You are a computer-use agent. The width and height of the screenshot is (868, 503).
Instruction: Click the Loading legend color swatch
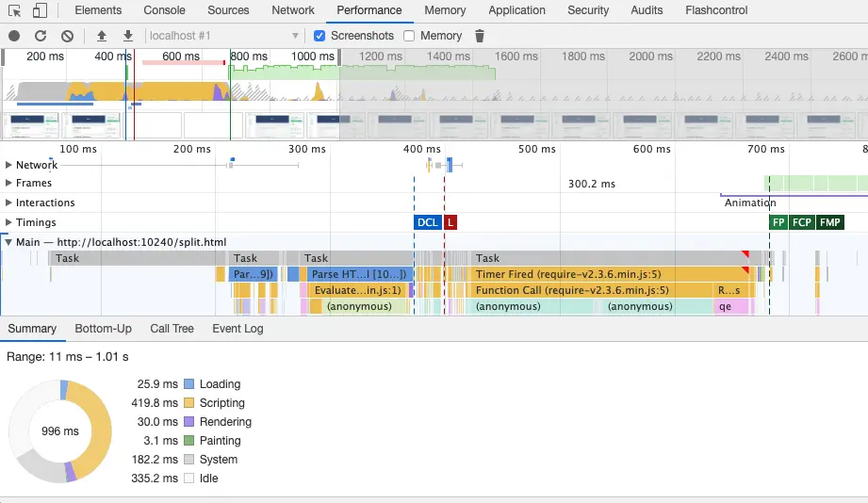188,384
